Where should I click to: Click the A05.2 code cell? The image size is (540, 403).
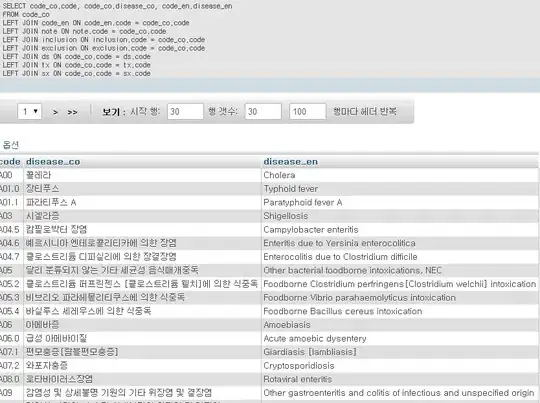[x=11, y=284]
